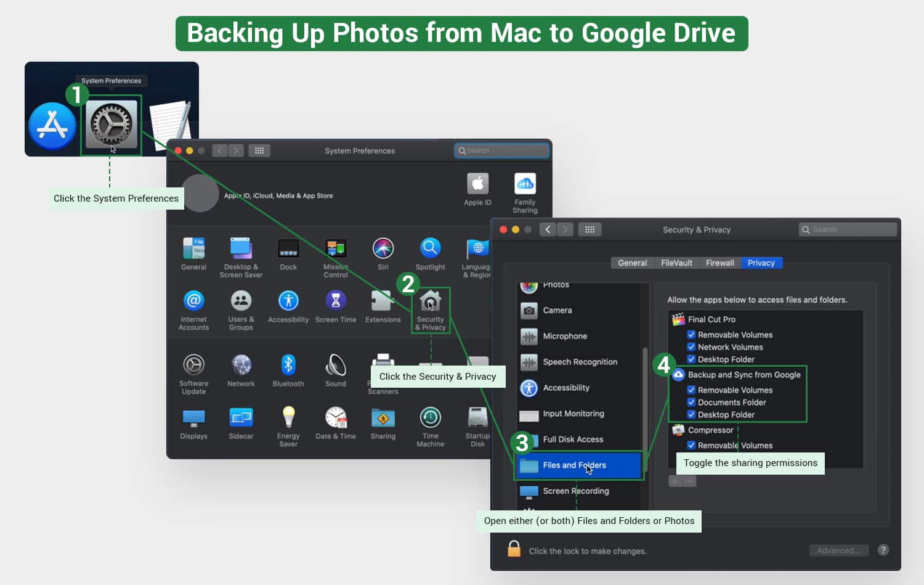Switch to the FileVault tab
924x585 pixels.
(x=676, y=262)
